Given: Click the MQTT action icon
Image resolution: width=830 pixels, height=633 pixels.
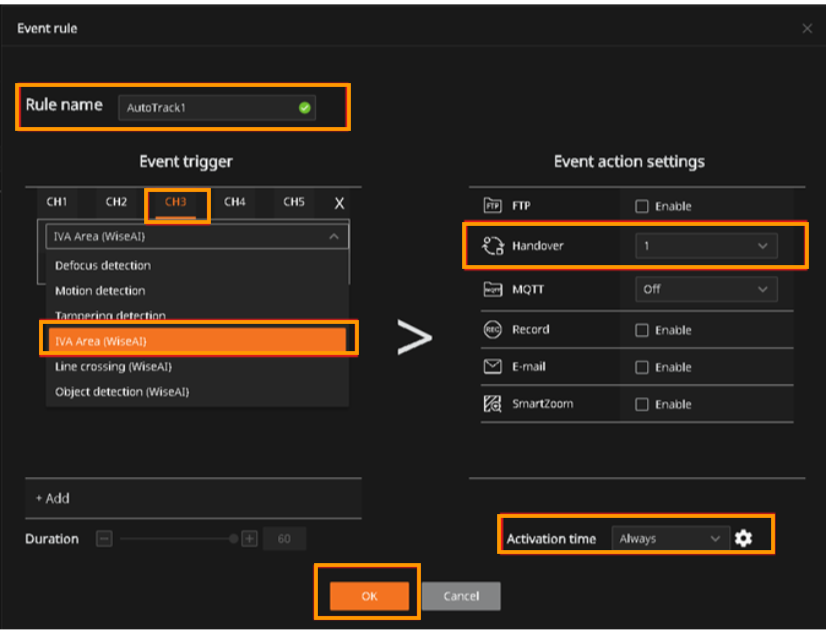Looking at the screenshot, I should (492, 289).
